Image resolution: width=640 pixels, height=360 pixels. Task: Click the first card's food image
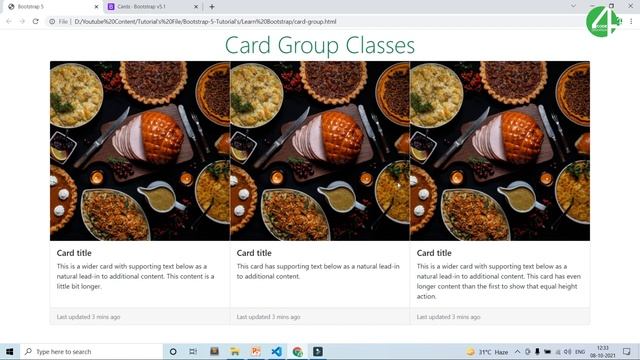point(140,151)
